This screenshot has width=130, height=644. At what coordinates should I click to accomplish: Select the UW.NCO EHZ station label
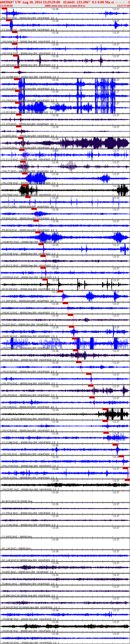(30, 313)
